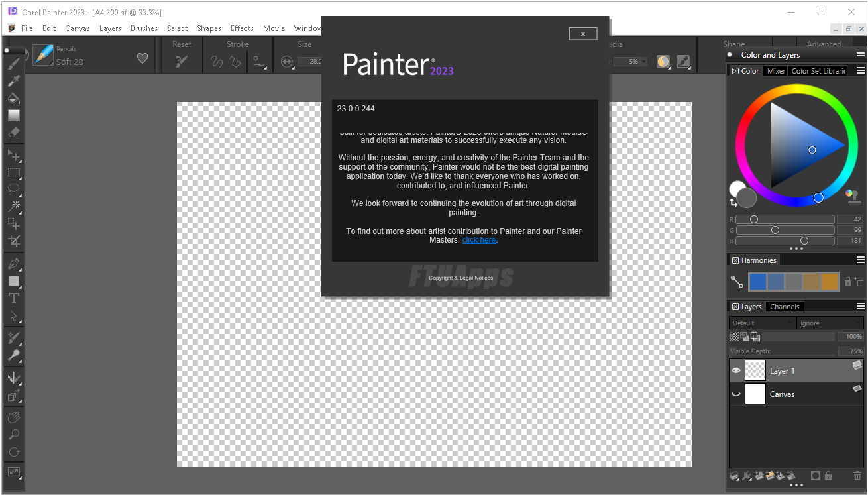Select the Lasso tool
The width and height of the screenshot is (868, 495).
(13, 190)
